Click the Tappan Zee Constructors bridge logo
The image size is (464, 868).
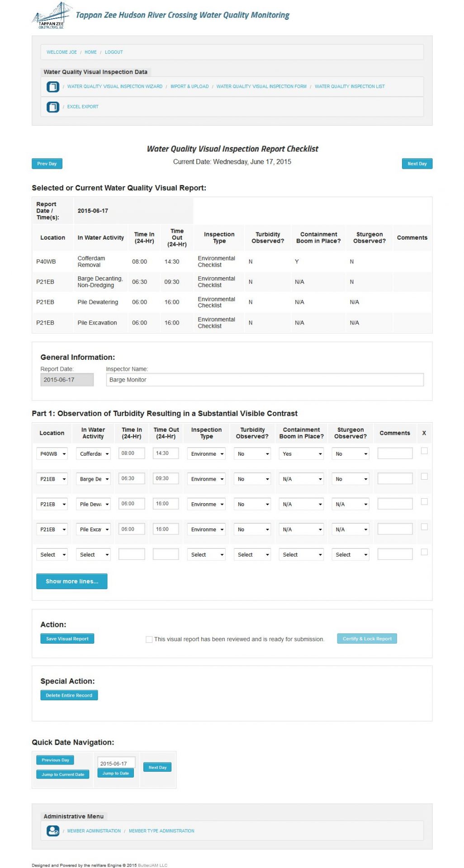point(51,16)
